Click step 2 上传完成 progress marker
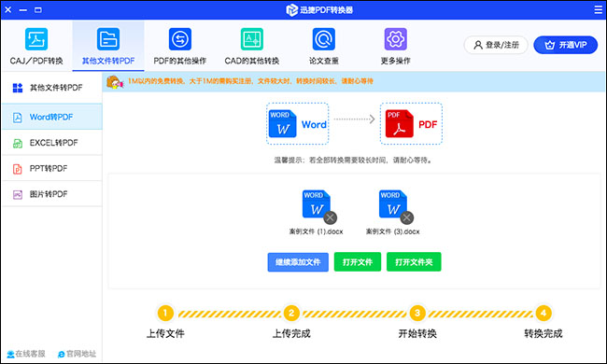 (x=291, y=313)
